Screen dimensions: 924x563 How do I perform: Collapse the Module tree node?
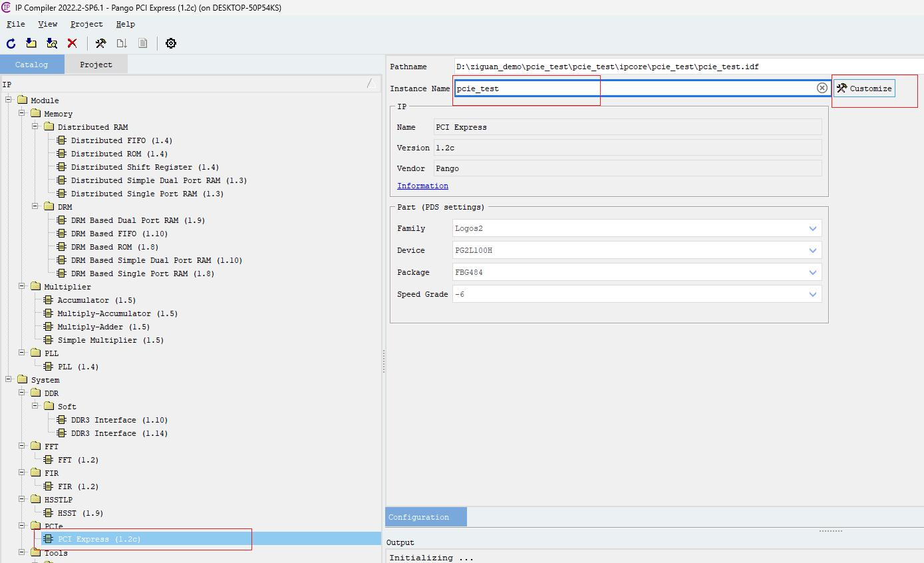click(9, 100)
